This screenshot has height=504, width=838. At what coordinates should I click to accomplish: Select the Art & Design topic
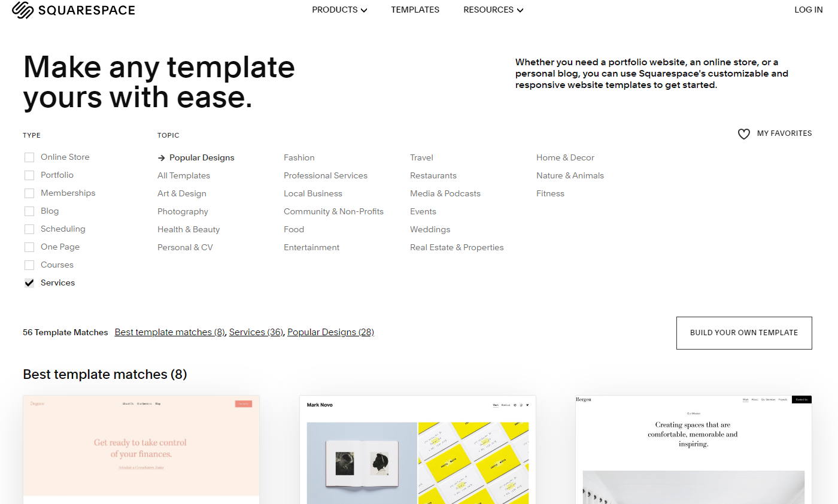(182, 193)
